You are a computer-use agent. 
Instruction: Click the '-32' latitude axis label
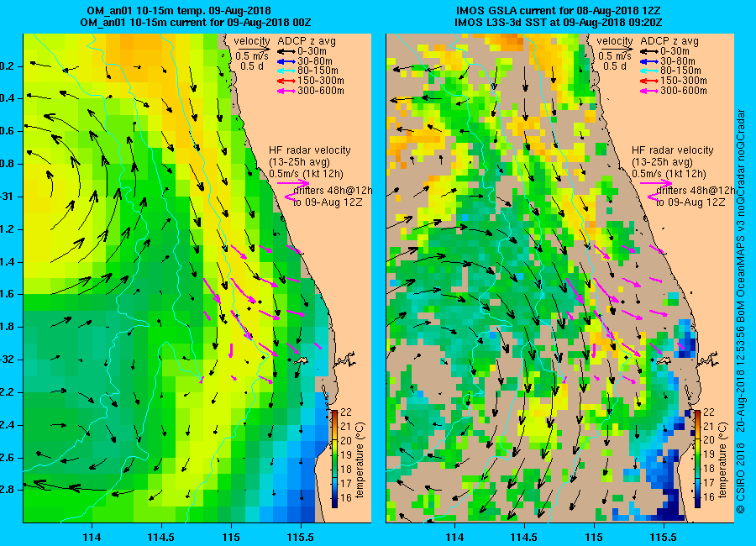pyautogui.click(x=5, y=360)
